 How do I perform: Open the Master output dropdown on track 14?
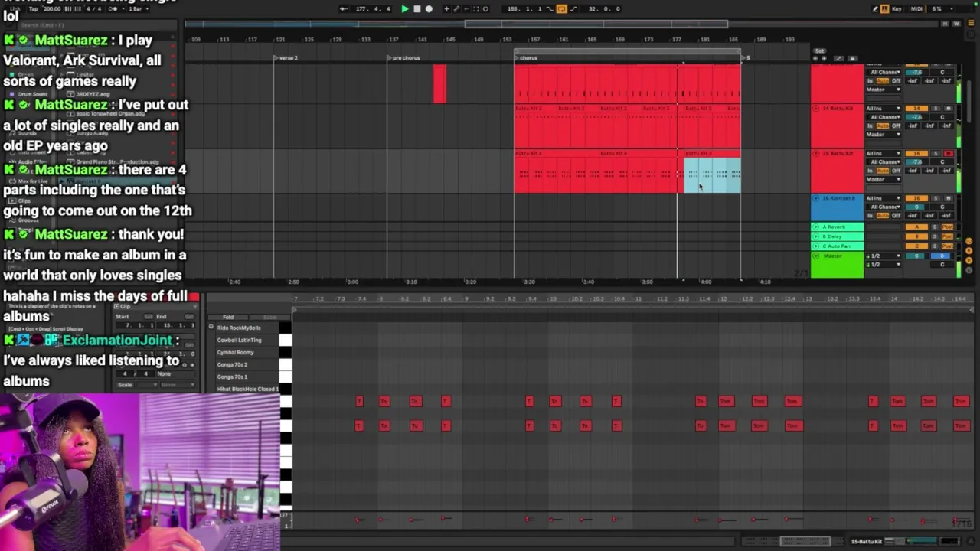click(x=884, y=135)
